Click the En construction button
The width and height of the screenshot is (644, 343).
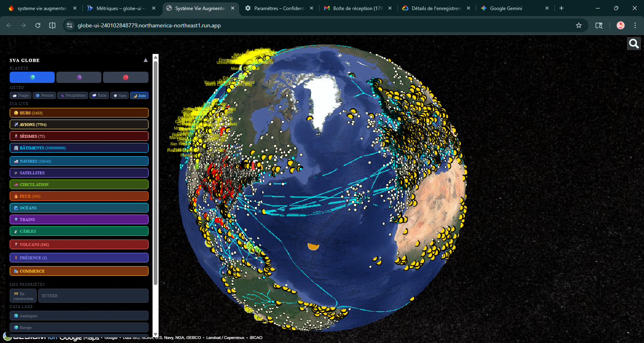[x=23, y=296]
